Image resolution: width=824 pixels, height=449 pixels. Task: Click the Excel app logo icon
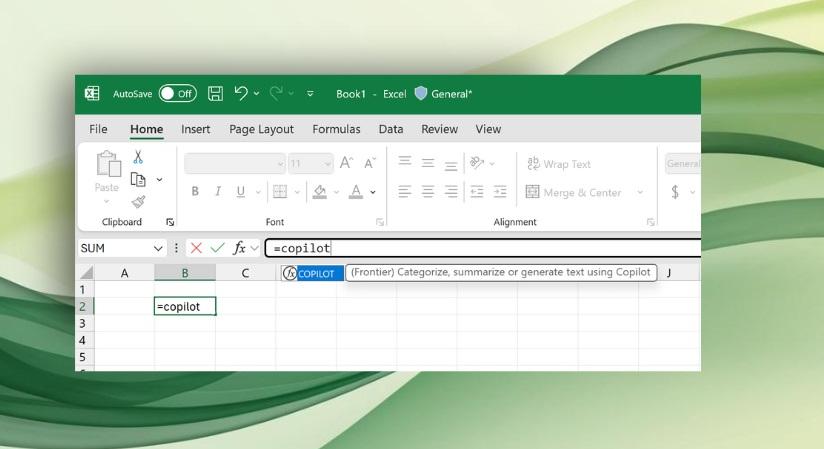pyautogui.click(x=92, y=94)
